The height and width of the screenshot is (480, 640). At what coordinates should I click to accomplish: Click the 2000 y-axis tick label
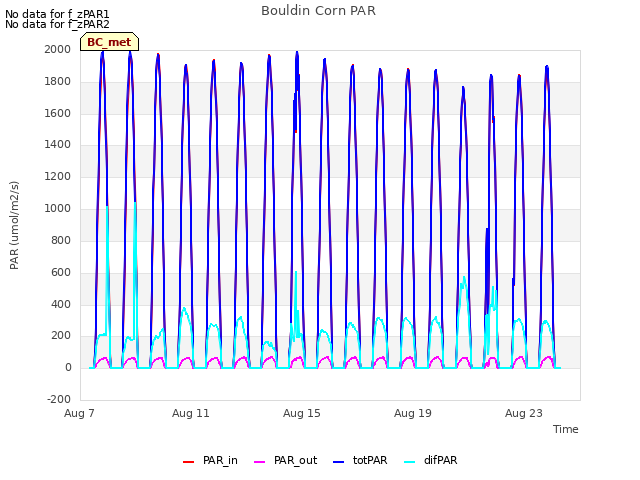click(x=58, y=49)
